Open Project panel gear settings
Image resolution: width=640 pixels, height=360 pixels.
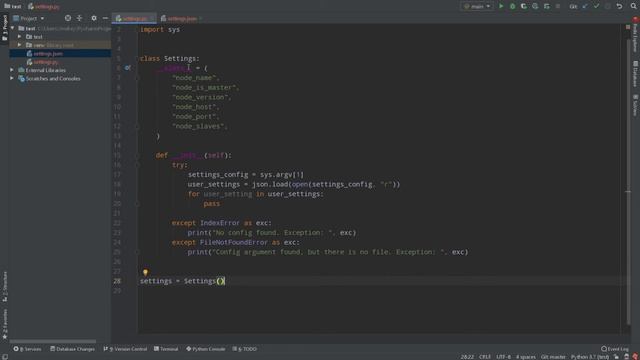[94, 18]
